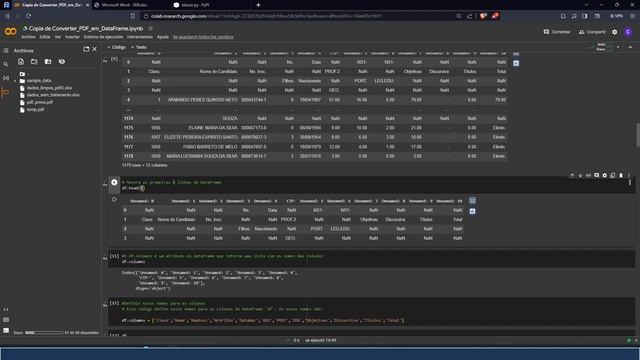Add a comment to the selected cell
The height and width of the screenshot is (360, 640).
(x=596, y=176)
